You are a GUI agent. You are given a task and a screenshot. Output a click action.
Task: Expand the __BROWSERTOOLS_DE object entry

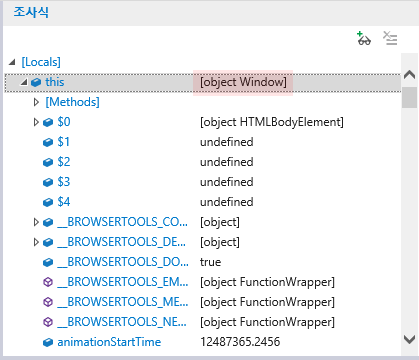36,242
